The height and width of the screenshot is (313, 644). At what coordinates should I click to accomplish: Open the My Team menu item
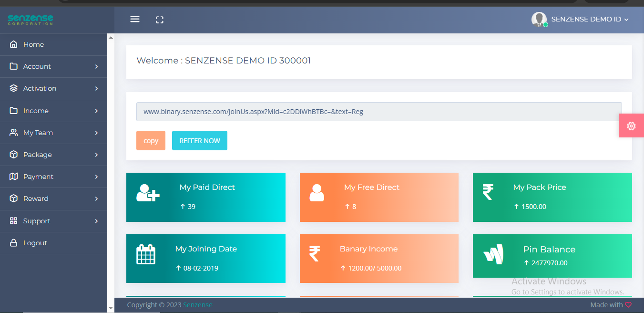pyautogui.click(x=53, y=133)
